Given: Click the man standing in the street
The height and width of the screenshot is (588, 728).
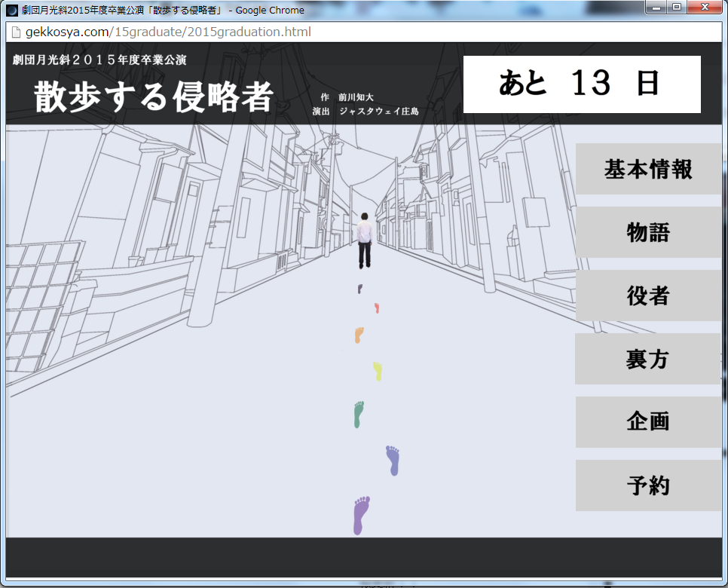Looking at the screenshot, I should 365,240.
